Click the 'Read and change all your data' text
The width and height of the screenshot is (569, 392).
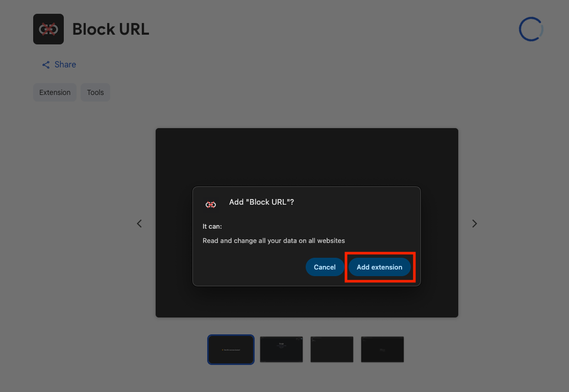point(274,240)
